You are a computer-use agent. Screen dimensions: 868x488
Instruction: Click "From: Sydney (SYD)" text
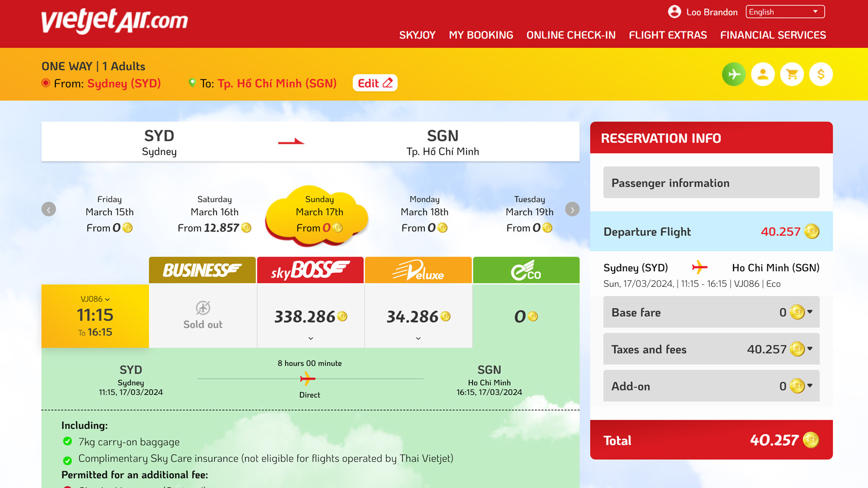(x=107, y=84)
